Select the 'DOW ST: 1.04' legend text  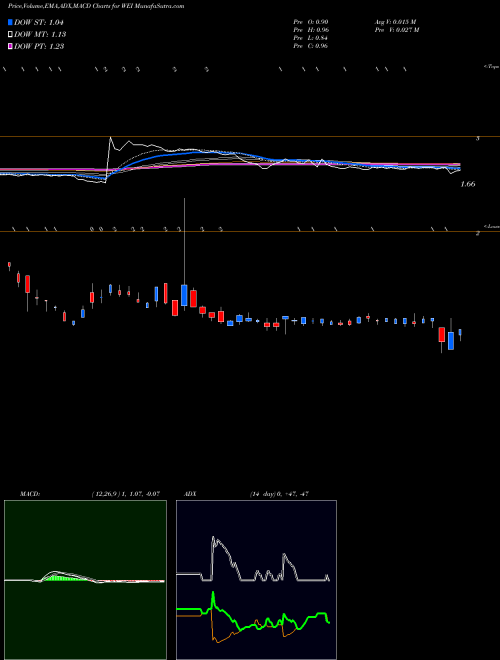click(39, 22)
